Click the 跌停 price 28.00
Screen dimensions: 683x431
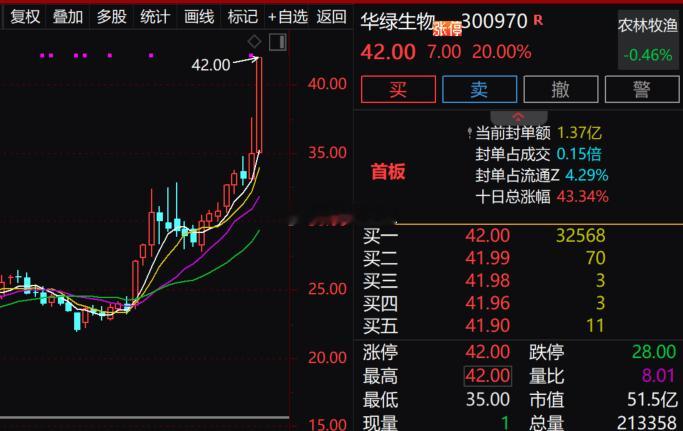[654, 351]
